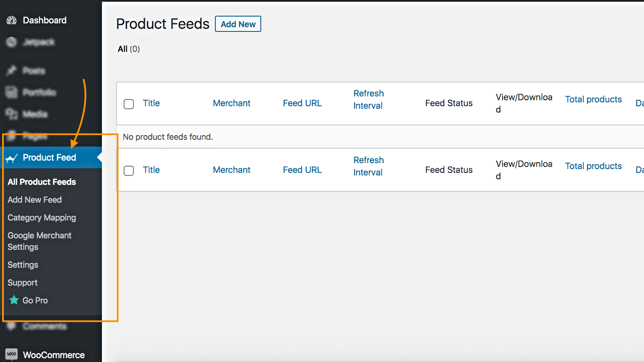Sort by Merchant in header row
This screenshot has width=644, height=362.
232,103
